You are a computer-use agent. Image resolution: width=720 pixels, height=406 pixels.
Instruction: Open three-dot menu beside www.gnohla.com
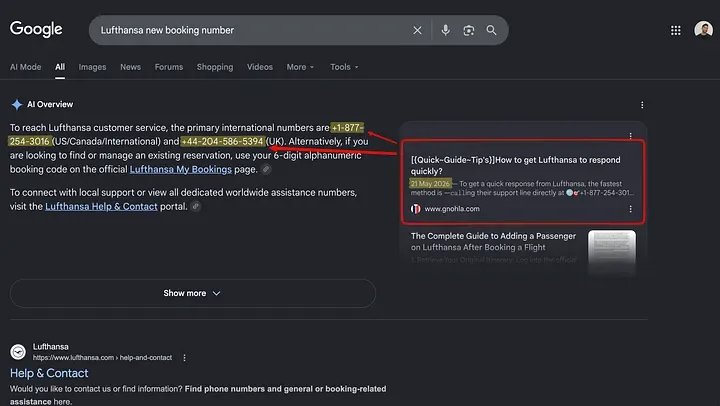(x=630, y=209)
